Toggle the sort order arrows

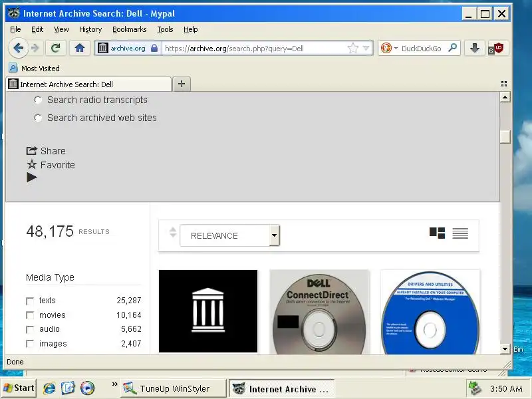[x=173, y=232]
